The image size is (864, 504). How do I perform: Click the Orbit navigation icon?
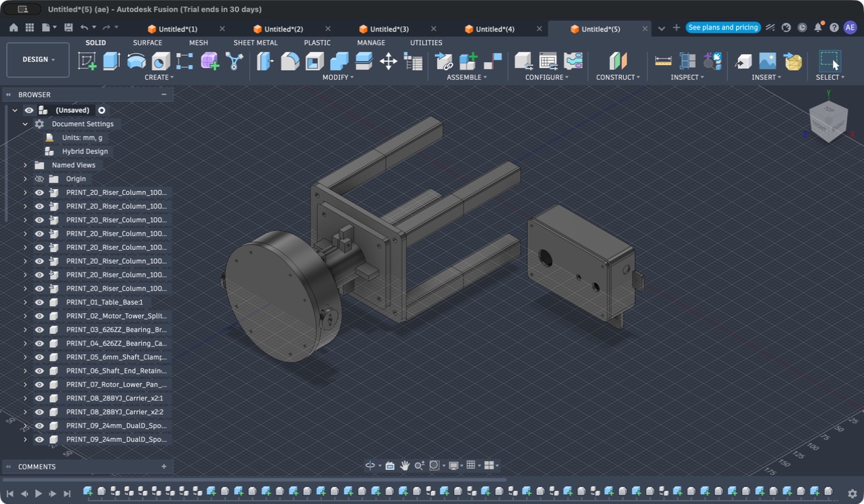click(370, 466)
